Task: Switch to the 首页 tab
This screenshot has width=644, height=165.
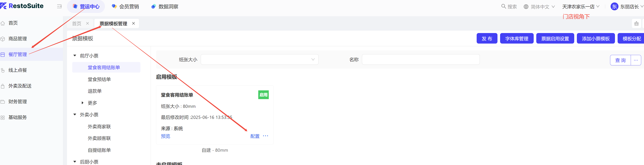Action: (77, 23)
